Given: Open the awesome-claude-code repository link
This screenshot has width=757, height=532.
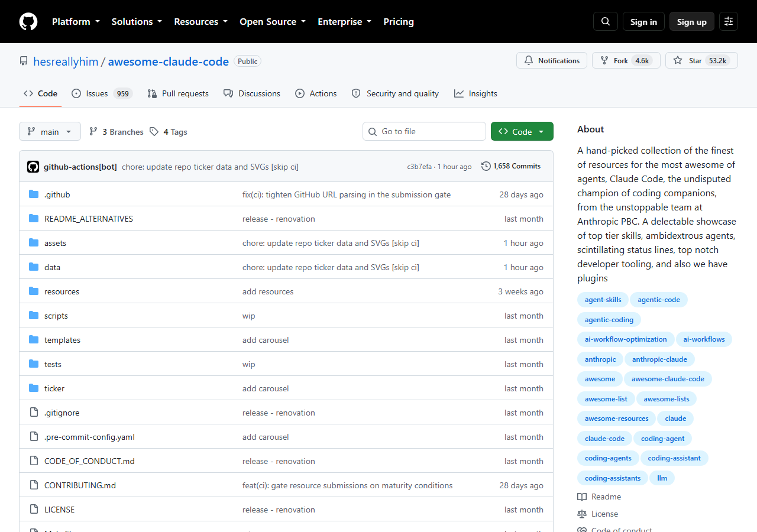Looking at the screenshot, I should pyautogui.click(x=169, y=61).
